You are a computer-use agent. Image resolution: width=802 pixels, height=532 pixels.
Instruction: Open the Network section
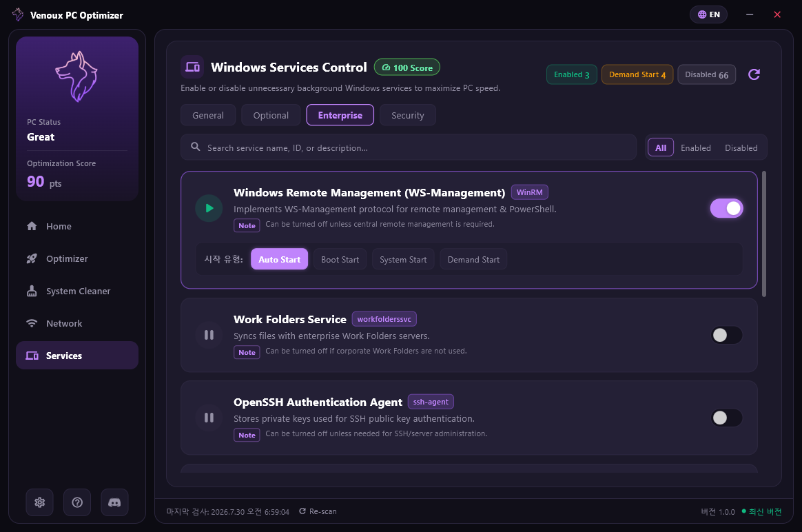(76, 323)
